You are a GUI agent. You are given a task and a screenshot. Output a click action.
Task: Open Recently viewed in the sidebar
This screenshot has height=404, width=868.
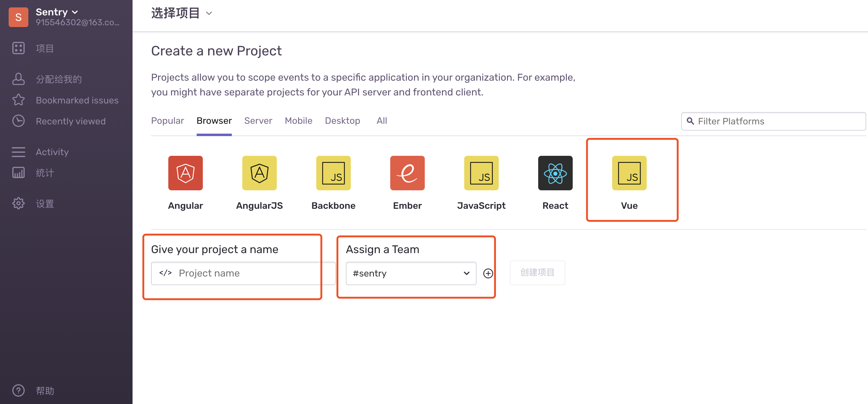tap(71, 121)
